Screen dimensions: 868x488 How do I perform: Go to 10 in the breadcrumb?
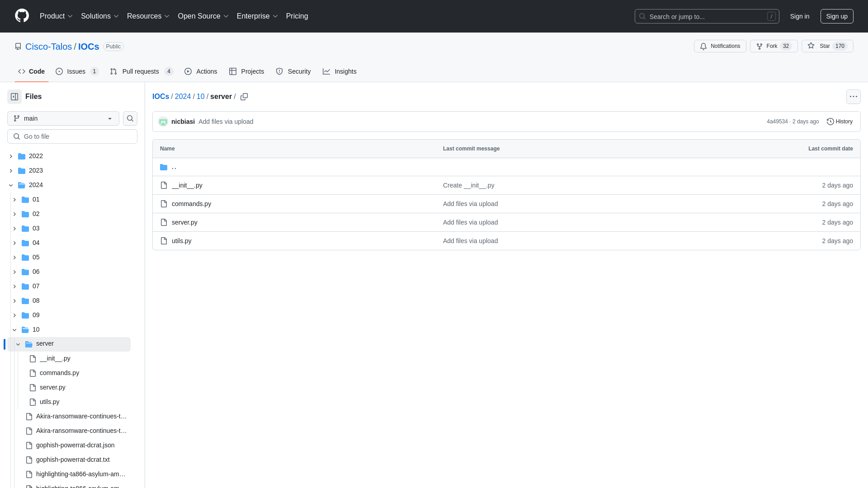click(x=200, y=97)
